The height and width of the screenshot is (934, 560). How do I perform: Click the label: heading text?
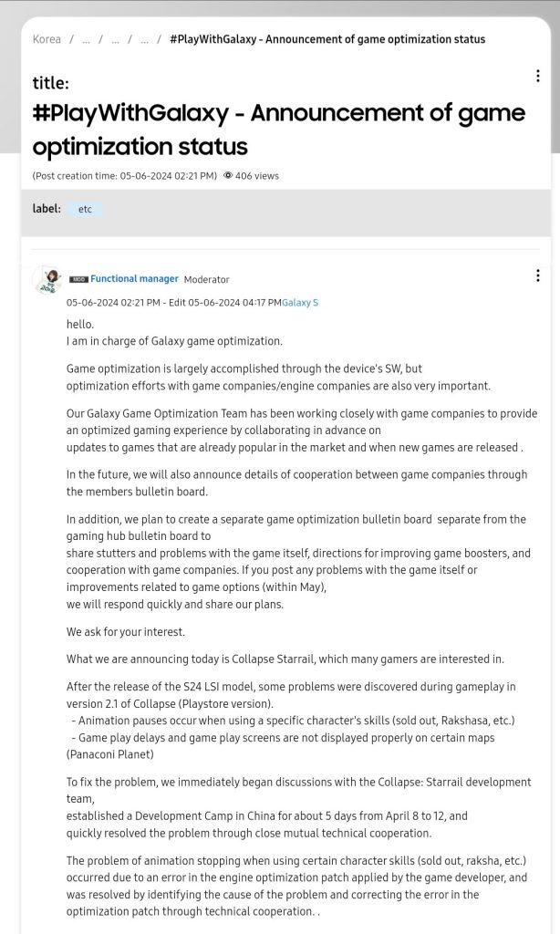[47, 209]
